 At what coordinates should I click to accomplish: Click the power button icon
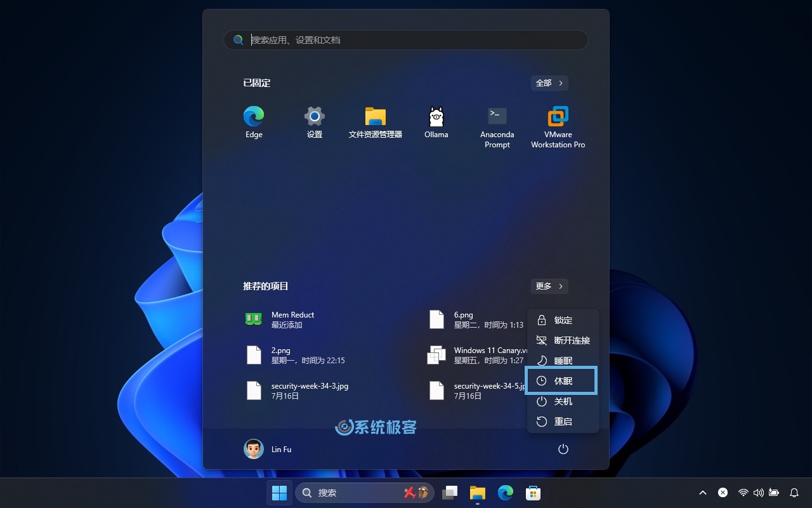coord(563,449)
